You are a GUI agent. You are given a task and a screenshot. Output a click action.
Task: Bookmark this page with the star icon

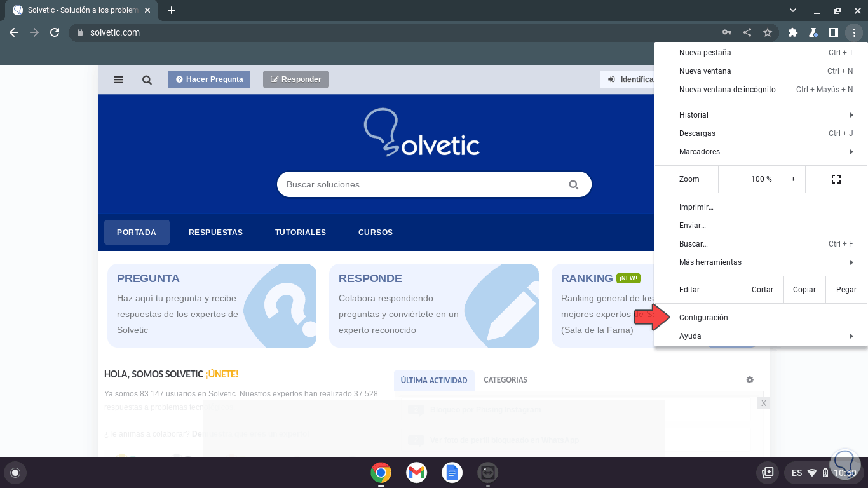coord(768,32)
